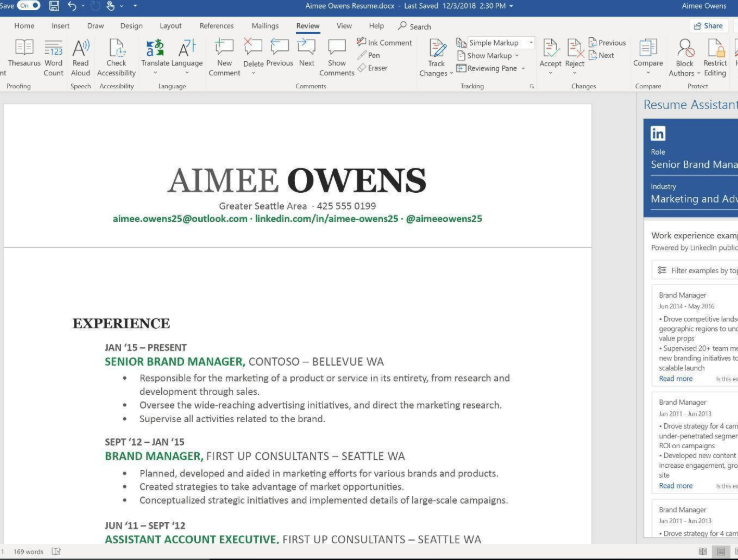Open the References tab

pos(217,26)
